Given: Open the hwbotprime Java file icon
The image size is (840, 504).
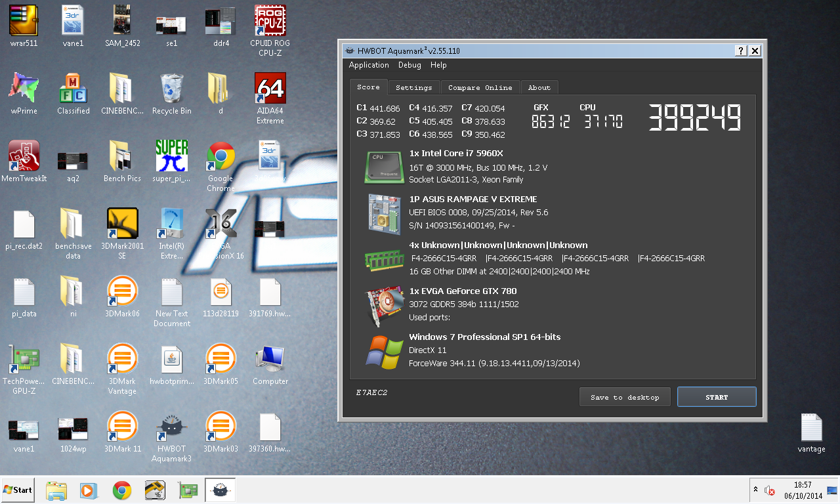Looking at the screenshot, I should [171, 358].
